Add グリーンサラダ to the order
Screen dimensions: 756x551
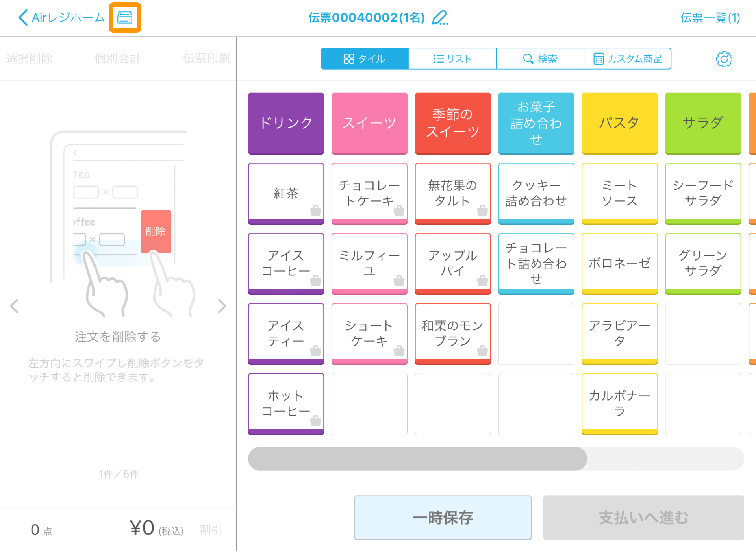tap(703, 264)
